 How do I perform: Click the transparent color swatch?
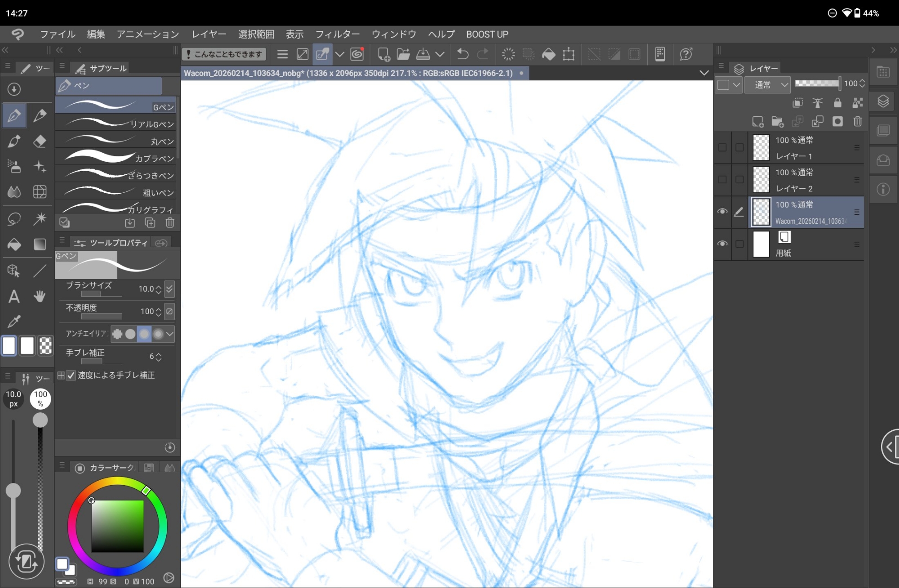click(45, 346)
